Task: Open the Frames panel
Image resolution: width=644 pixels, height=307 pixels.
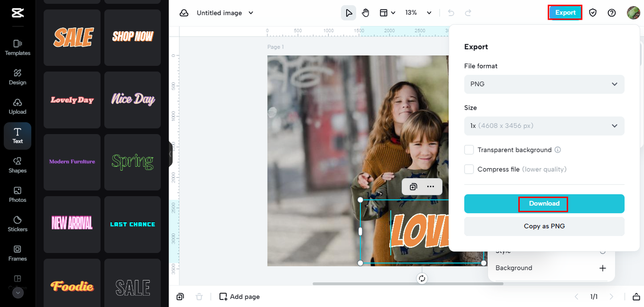Action: click(18, 253)
